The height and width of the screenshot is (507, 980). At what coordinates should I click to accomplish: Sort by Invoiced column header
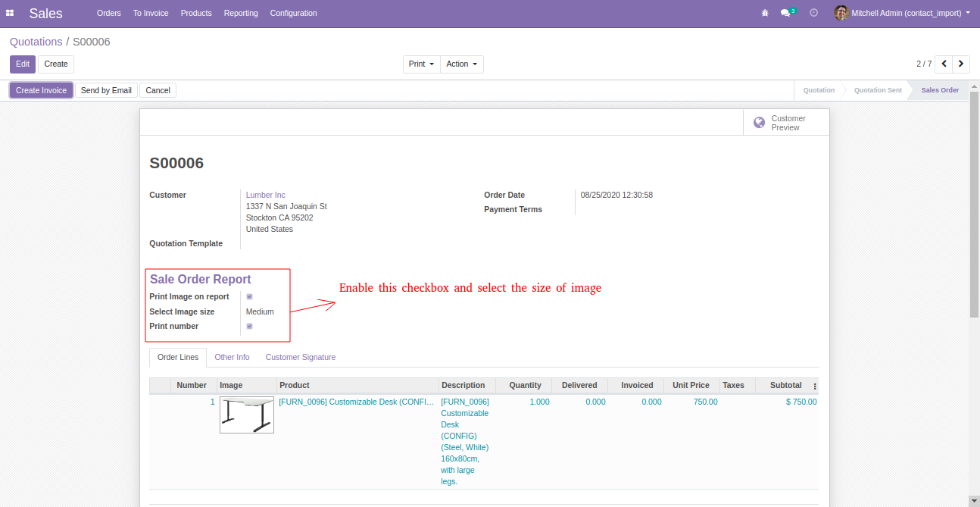(x=636, y=386)
